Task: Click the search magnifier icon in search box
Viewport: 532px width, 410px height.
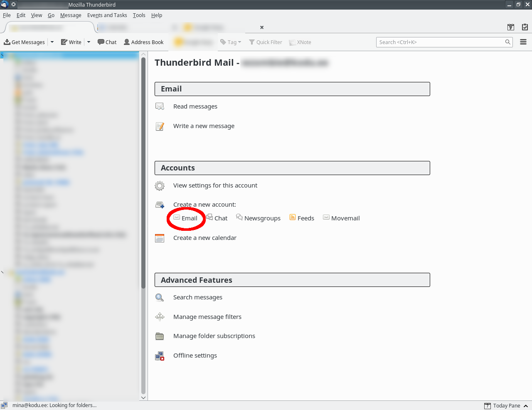Action: (507, 42)
